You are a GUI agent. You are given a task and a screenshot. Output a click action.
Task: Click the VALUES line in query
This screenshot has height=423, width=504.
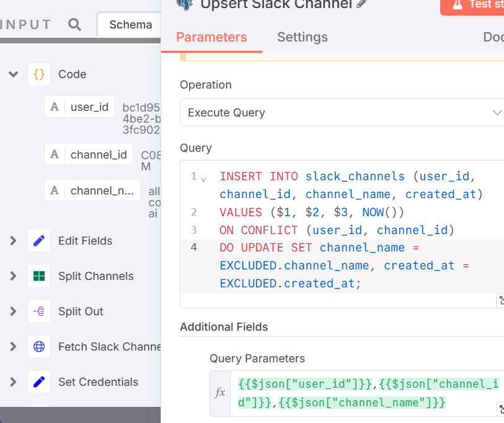pos(311,212)
